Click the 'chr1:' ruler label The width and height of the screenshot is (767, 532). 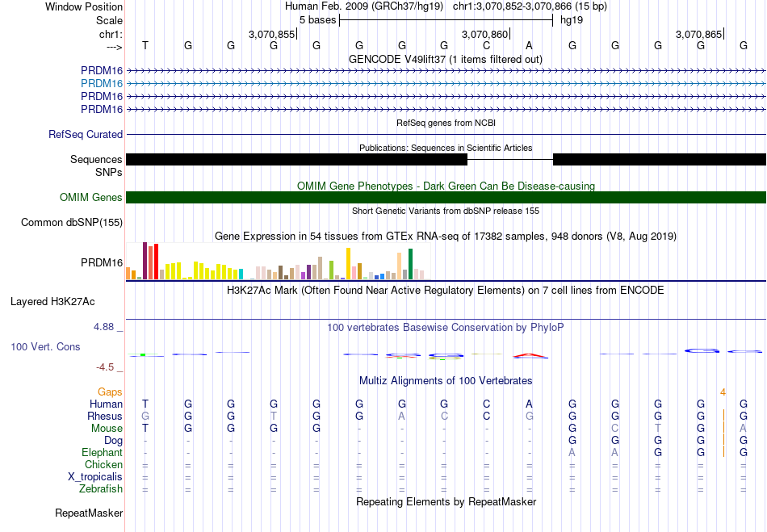111,34
